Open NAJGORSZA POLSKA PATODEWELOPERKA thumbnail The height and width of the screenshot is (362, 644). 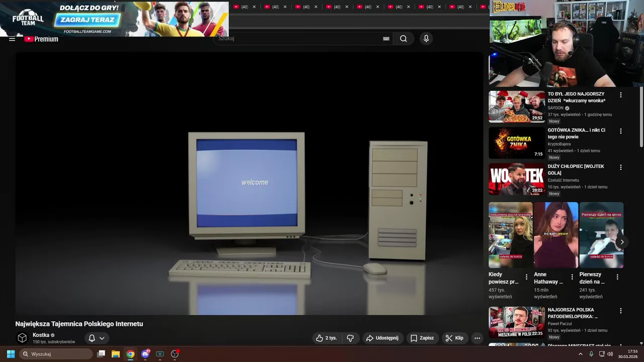(517, 323)
